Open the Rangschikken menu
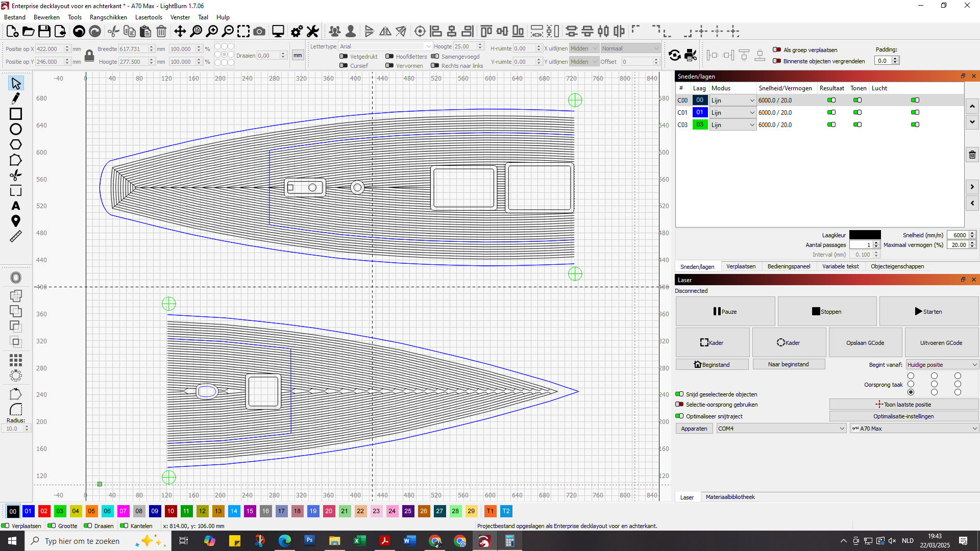This screenshot has width=980, height=551. (x=108, y=17)
